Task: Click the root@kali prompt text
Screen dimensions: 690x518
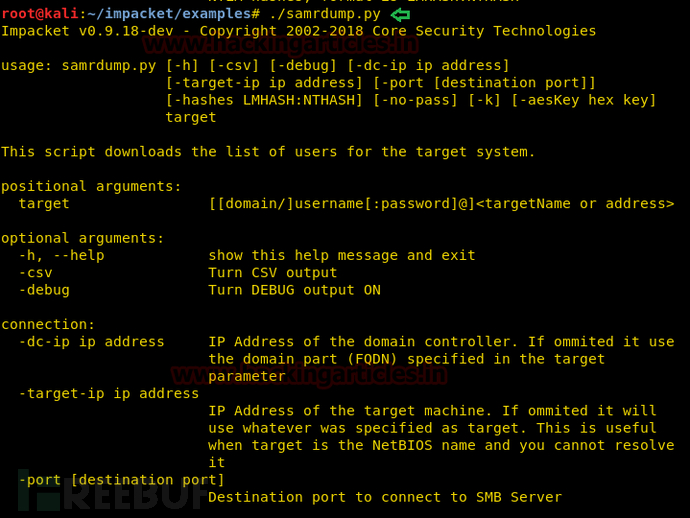Action: coord(40,14)
